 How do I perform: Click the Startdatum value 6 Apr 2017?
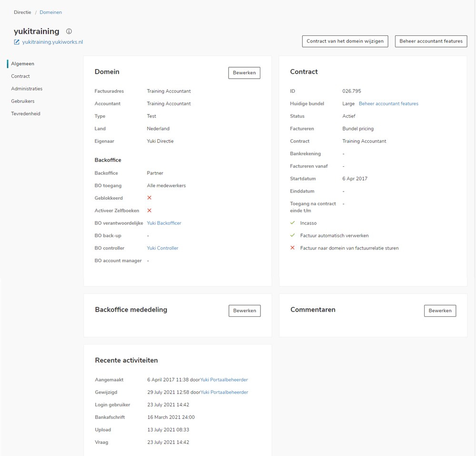[x=355, y=179]
